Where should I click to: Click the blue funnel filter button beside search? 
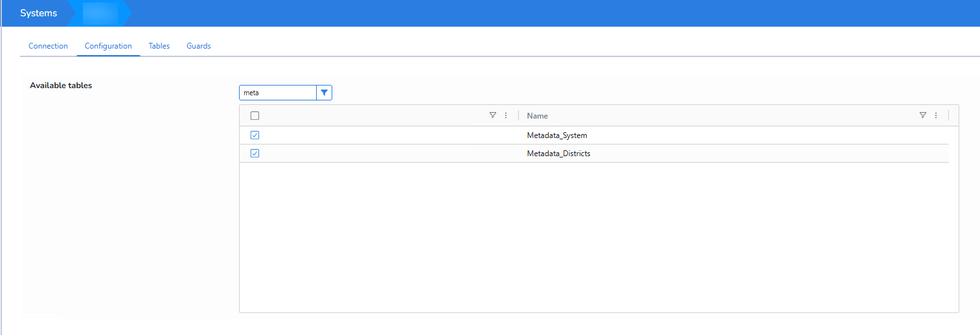tap(324, 93)
